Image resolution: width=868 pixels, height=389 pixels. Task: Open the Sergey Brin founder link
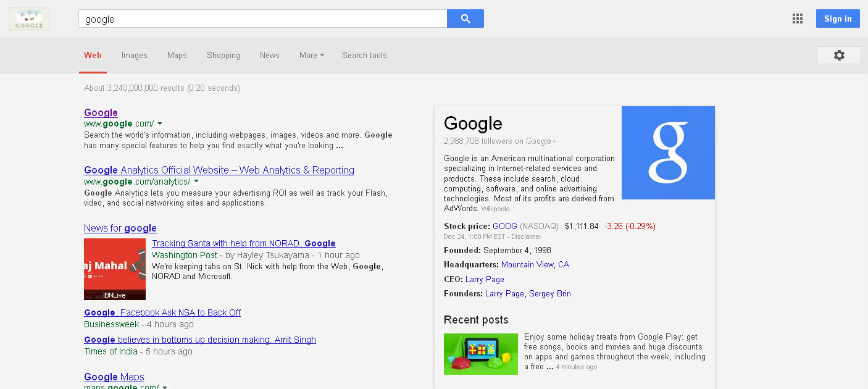point(550,293)
